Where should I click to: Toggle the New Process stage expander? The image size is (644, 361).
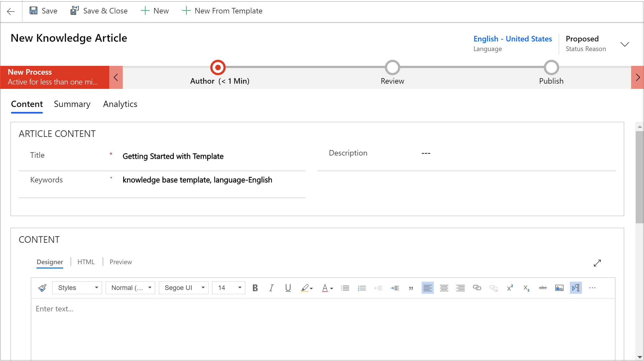coord(116,77)
